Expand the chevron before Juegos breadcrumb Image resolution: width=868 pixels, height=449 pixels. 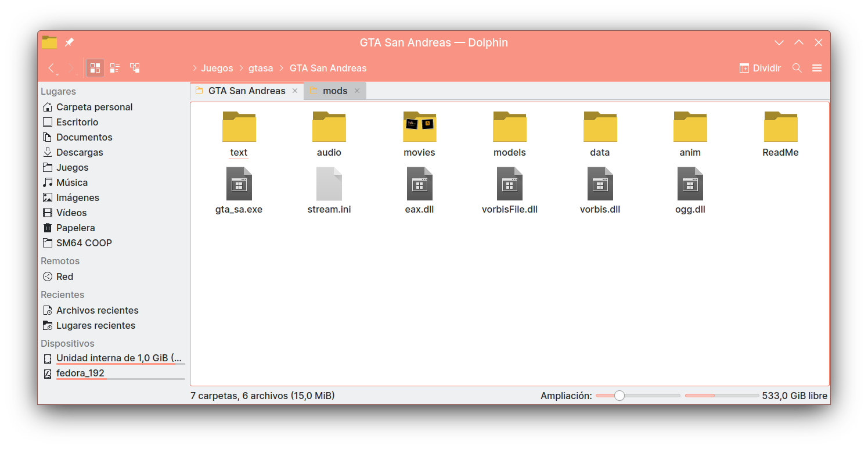[x=195, y=68]
